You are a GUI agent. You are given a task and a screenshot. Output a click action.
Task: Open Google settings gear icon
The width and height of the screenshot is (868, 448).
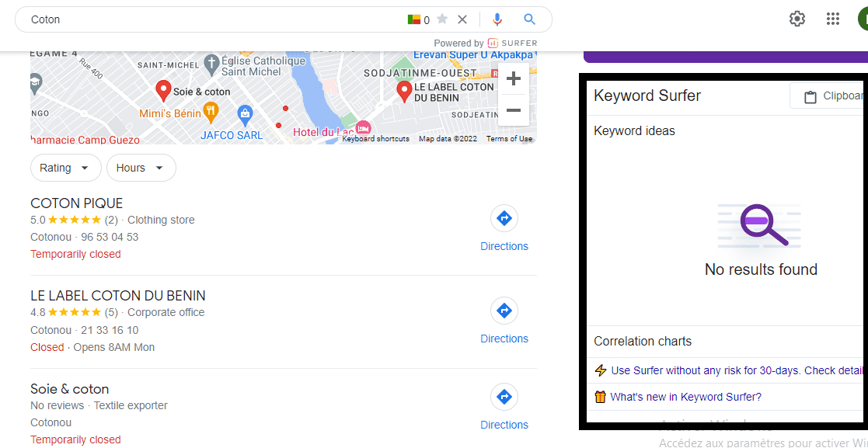click(x=797, y=19)
